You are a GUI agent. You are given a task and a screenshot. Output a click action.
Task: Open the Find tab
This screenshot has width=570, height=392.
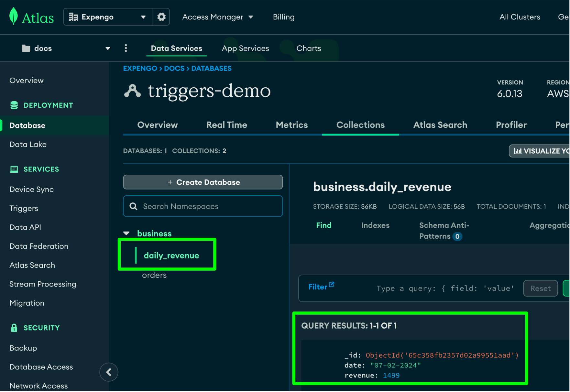click(324, 225)
